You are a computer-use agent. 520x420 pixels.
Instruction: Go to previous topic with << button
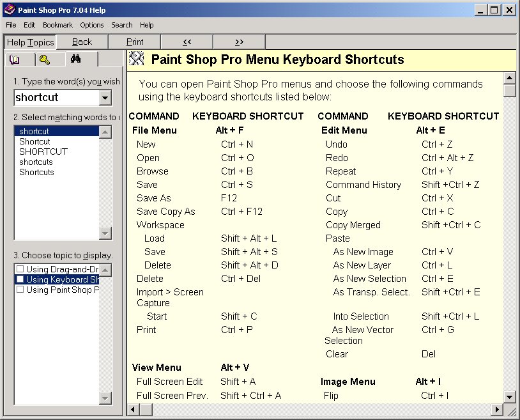187,42
